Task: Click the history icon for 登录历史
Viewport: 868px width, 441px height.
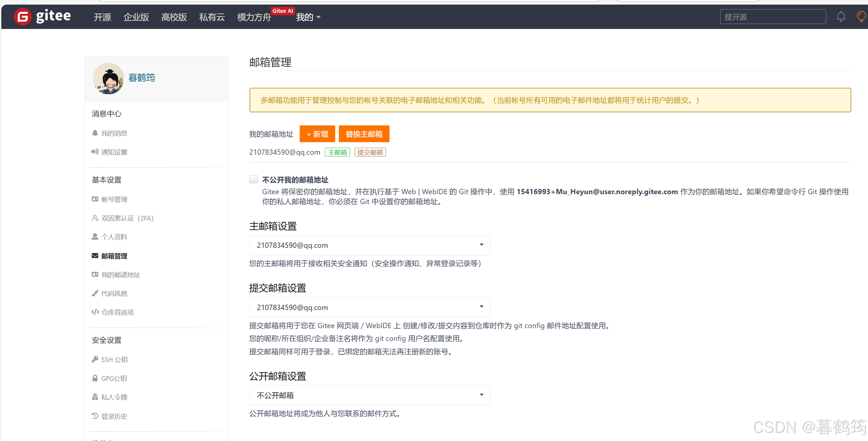Action: point(95,416)
